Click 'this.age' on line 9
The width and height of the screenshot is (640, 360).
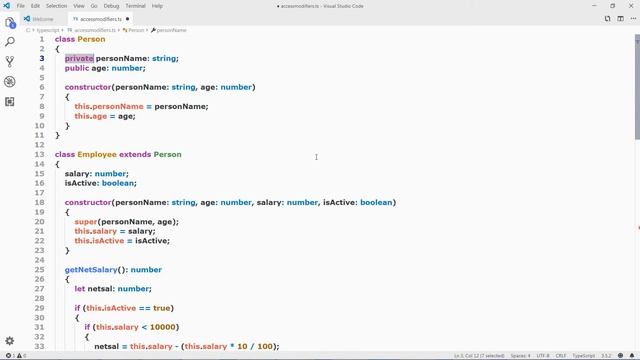91,116
